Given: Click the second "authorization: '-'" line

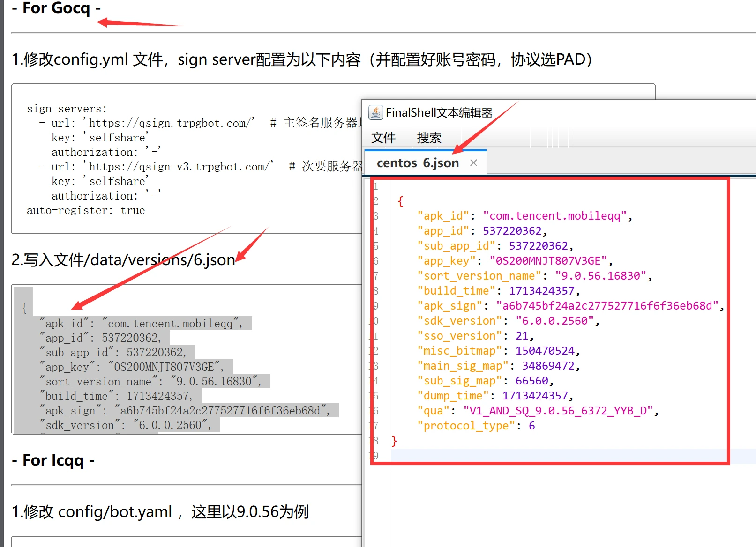Looking at the screenshot, I should click(x=106, y=196).
